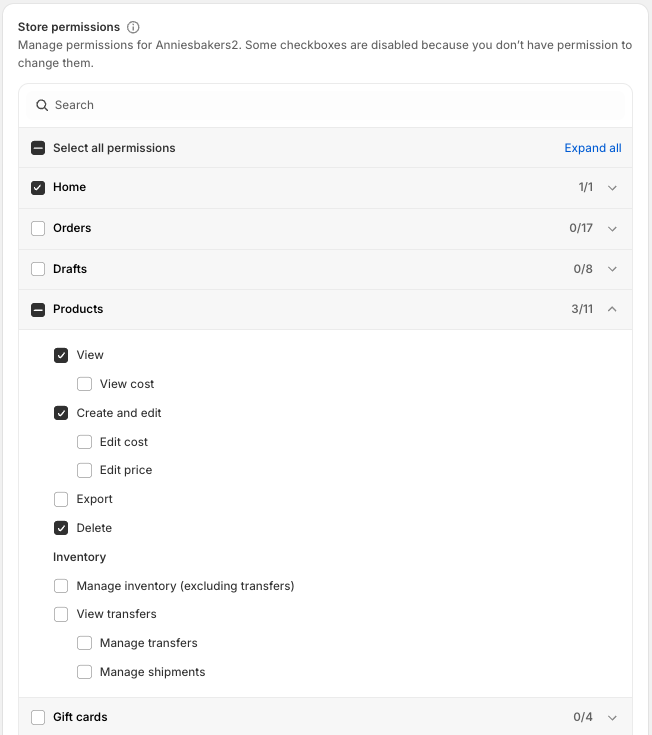Enable the Manage shipments checkbox
This screenshot has height=735, width=652.
tap(85, 672)
